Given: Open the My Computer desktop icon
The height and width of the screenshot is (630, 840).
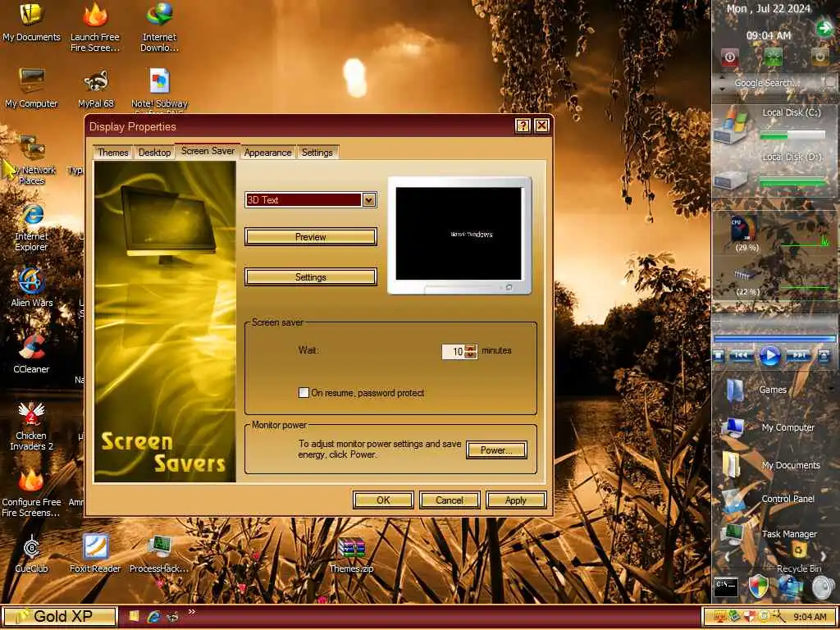Looking at the screenshot, I should tap(31, 87).
